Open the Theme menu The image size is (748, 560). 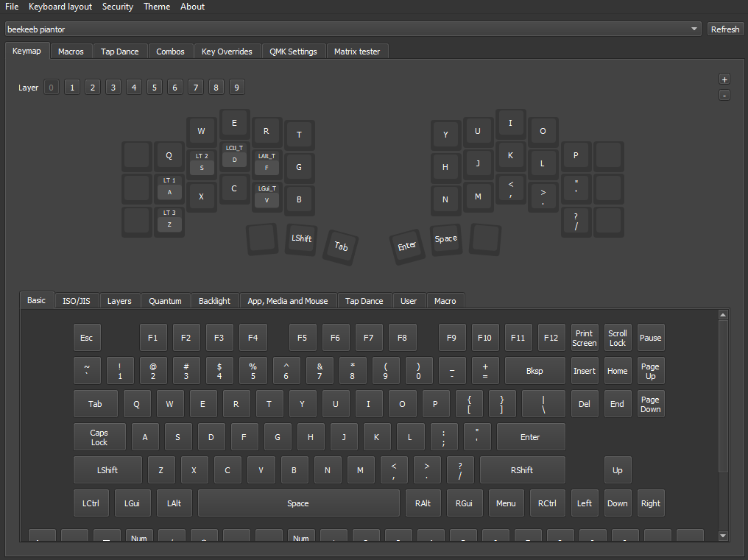(x=157, y=7)
